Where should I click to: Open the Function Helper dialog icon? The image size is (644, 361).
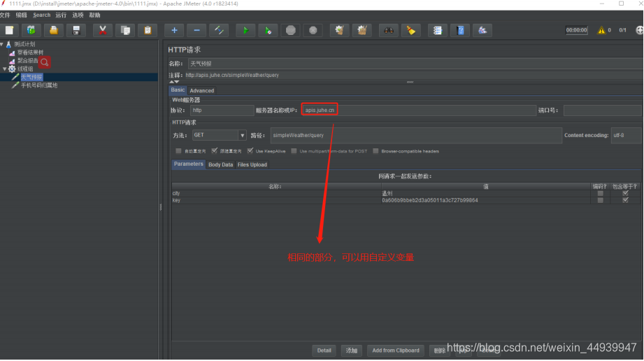(438, 30)
